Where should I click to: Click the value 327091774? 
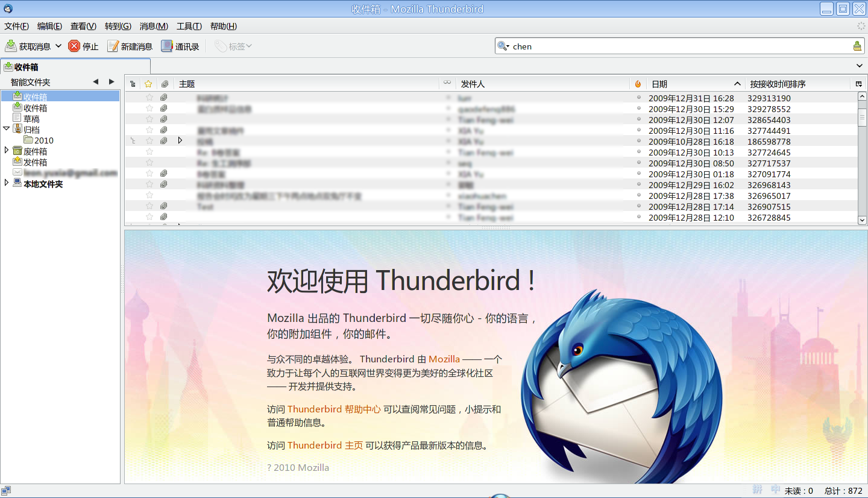(769, 174)
